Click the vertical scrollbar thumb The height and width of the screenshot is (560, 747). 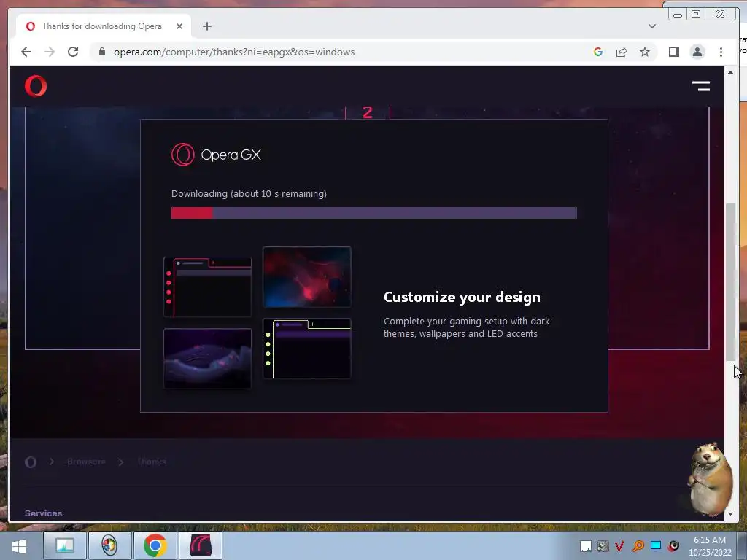730,282
